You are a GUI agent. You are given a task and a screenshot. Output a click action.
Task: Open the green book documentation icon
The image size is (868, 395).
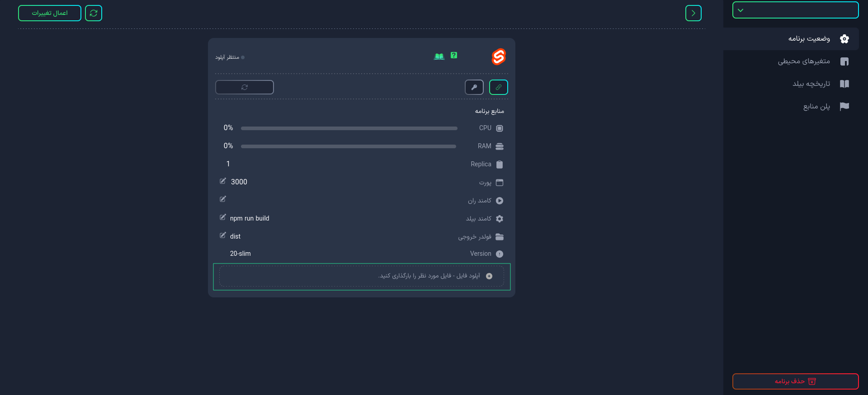pyautogui.click(x=439, y=56)
